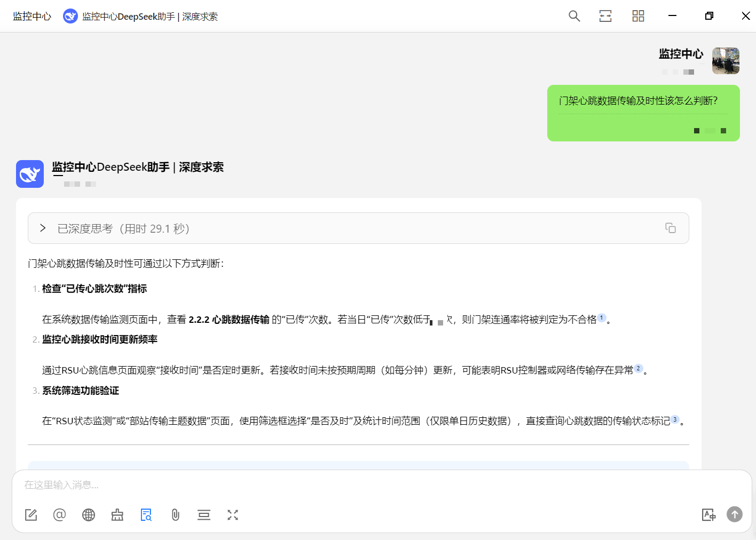The width and height of the screenshot is (756, 540).
Task: Click the '监控中心' label in the title bar
Action: [32, 17]
